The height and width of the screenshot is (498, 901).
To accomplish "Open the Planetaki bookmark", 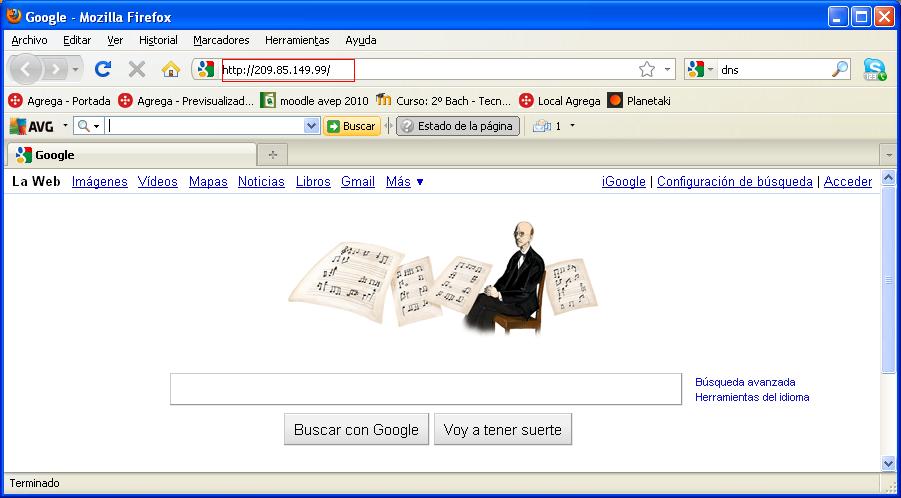I will 639,101.
